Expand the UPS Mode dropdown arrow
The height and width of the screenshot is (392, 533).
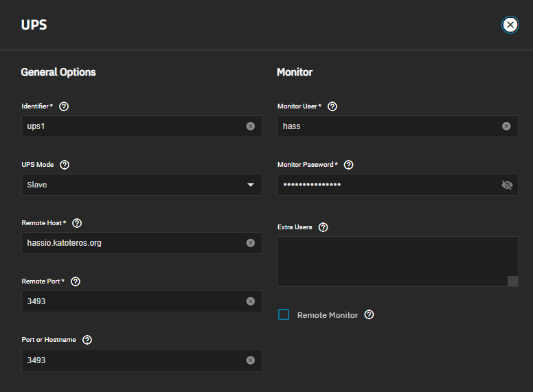click(x=251, y=185)
